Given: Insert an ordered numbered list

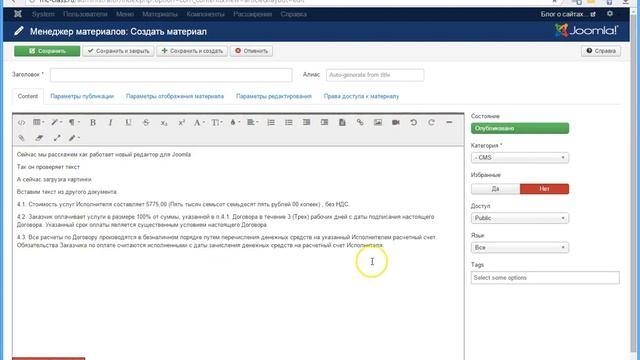Looking at the screenshot, I should pyautogui.click(x=271, y=122).
